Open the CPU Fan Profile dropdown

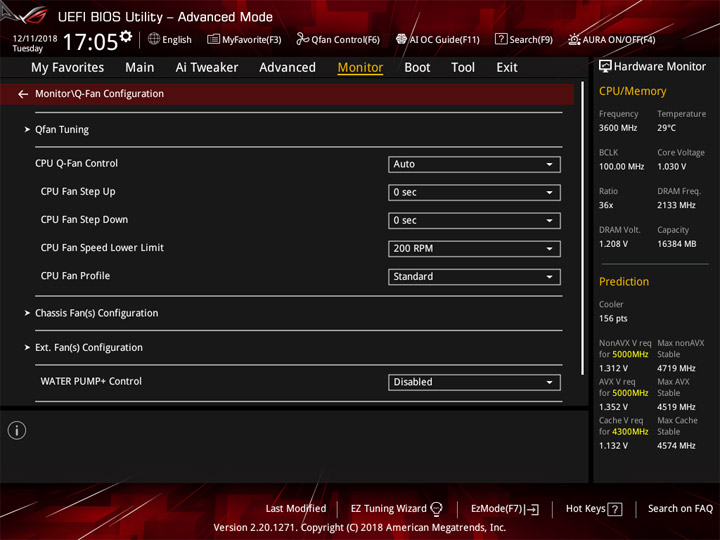tap(474, 276)
